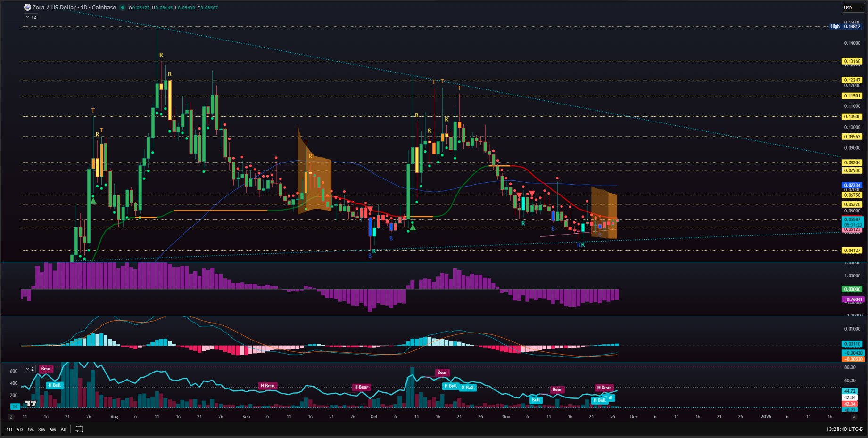Select the -0.00420 MACD line label
The width and height of the screenshot is (868, 438).
point(852,353)
